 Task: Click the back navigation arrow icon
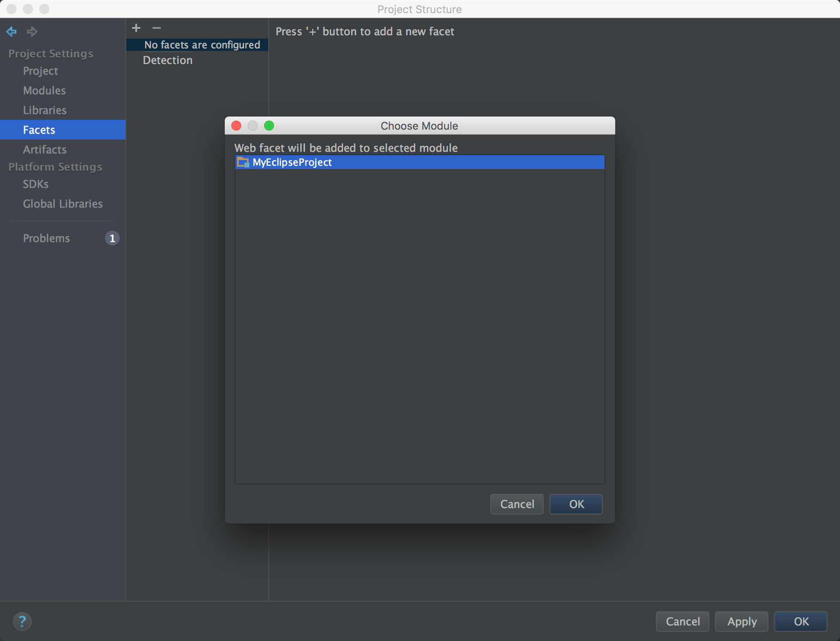coord(12,32)
